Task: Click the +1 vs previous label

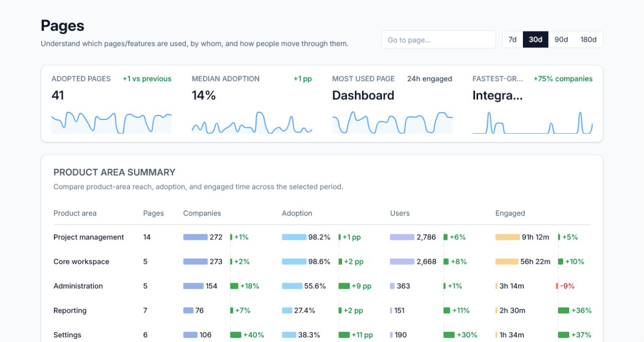Action: 147,79
